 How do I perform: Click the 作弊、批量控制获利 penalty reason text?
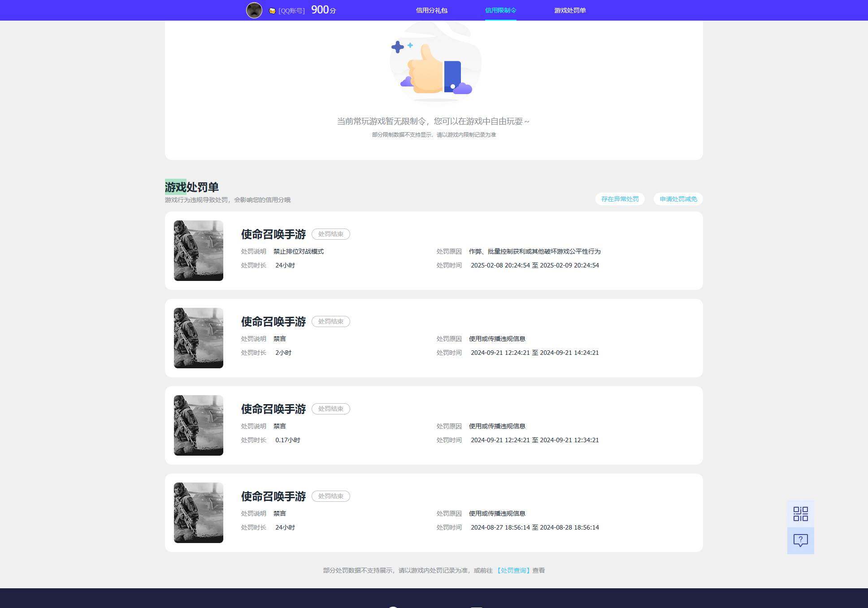535,251
